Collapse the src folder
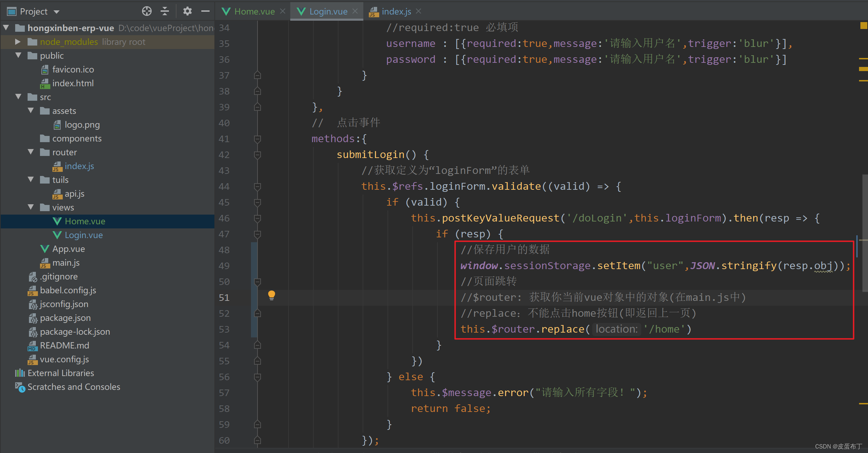Screen dimensions: 868x453 point(19,97)
